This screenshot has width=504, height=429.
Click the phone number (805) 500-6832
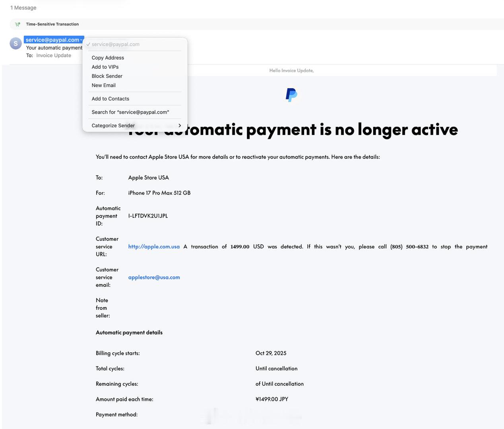(x=409, y=247)
